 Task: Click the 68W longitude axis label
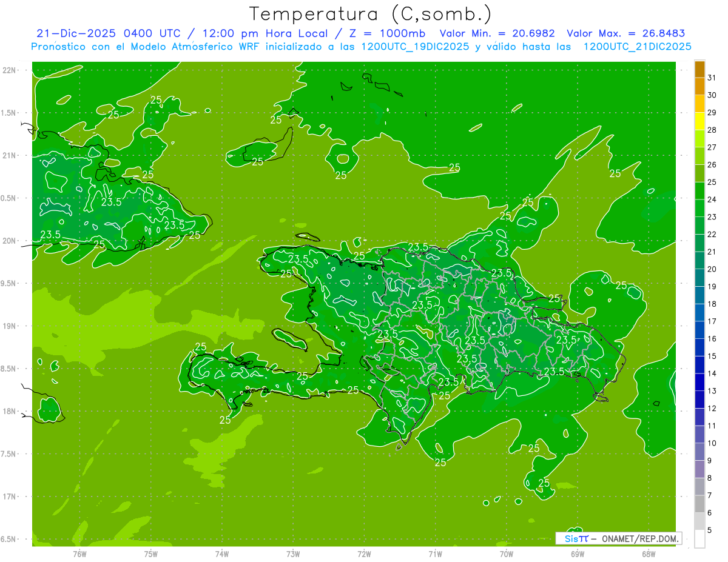(648, 554)
